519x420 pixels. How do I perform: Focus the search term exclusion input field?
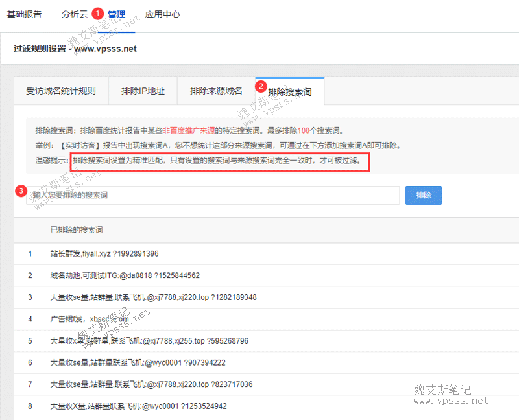point(213,195)
